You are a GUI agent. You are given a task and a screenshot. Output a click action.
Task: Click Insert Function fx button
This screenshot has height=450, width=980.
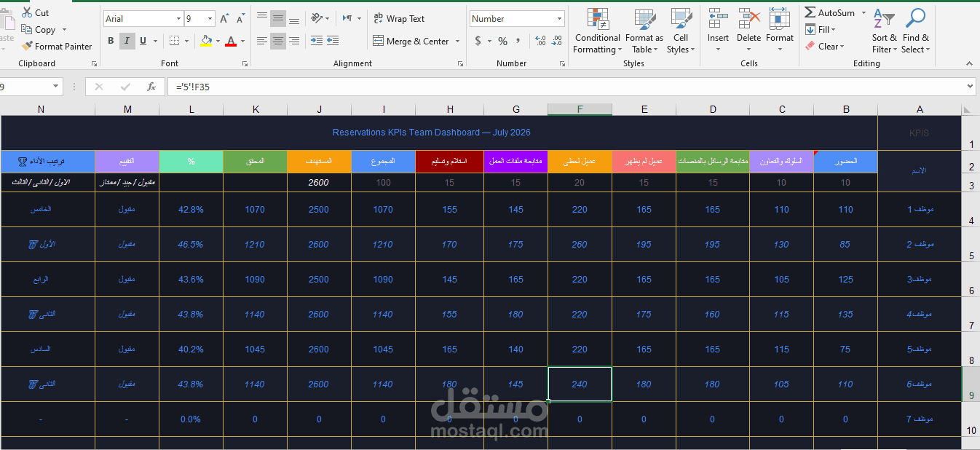[x=151, y=87]
